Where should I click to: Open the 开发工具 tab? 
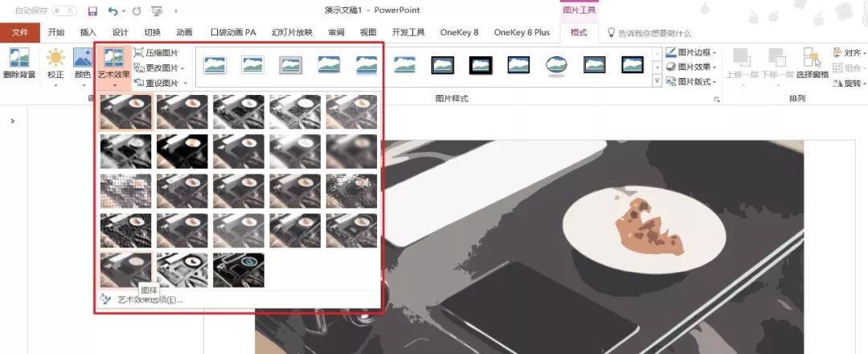408,33
